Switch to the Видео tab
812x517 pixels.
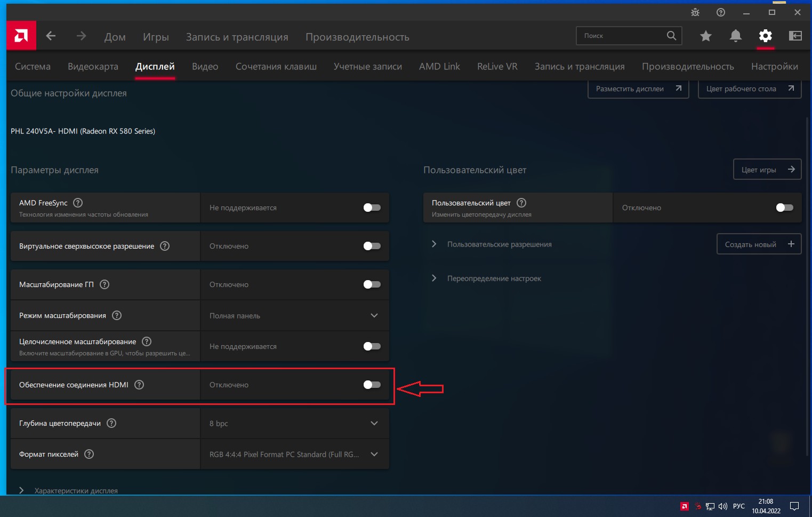(205, 66)
